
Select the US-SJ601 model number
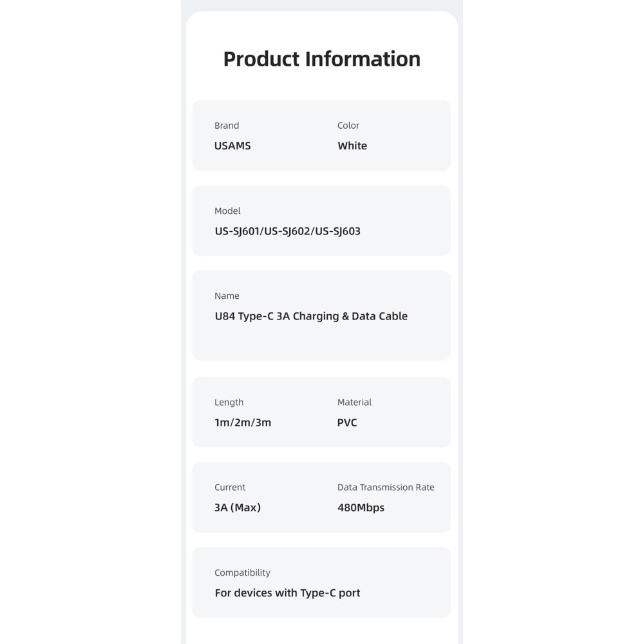(x=237, y=231)
